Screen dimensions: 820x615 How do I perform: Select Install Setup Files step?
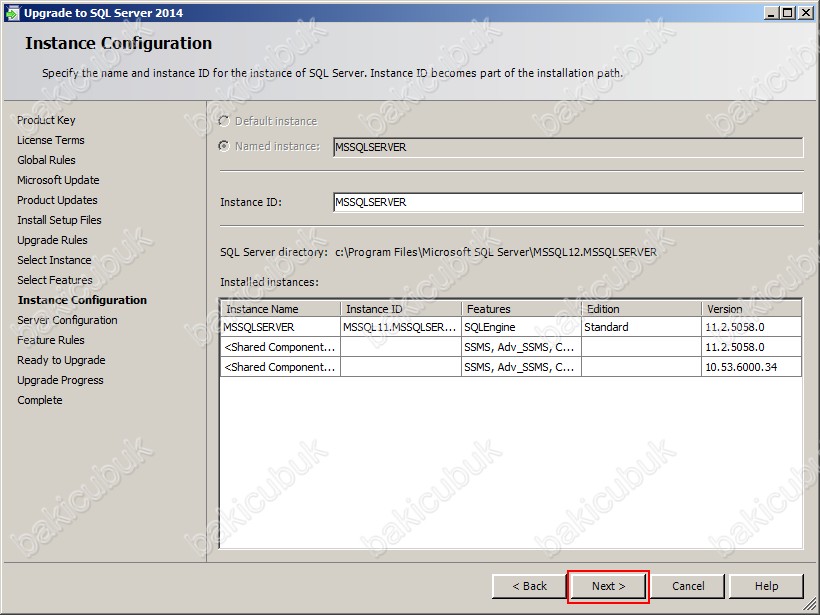[x=59, y=220]
